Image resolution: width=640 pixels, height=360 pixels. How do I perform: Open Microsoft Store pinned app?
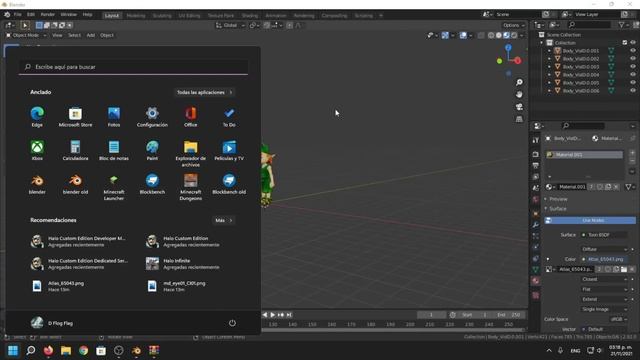pyautogui.click(x=76, y=117)
